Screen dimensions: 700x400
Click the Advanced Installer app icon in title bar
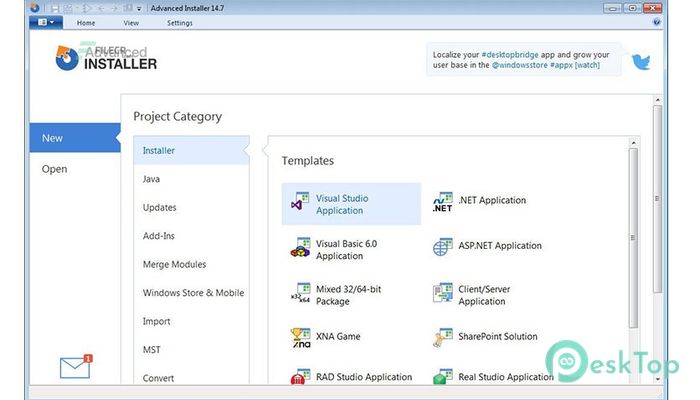(x=35, y=8)
